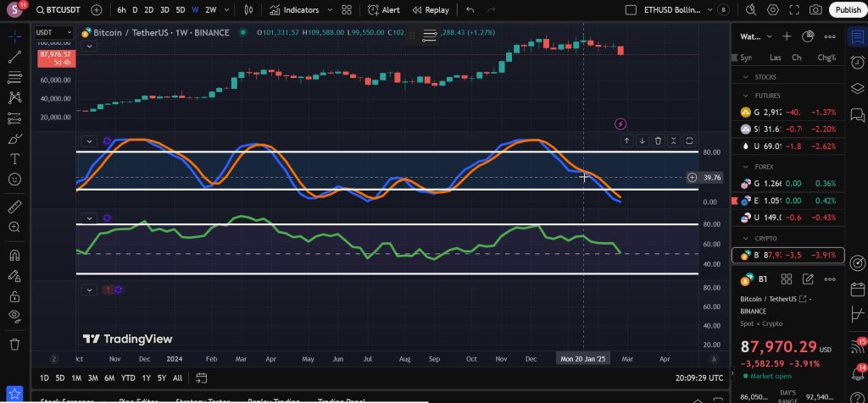Image resolution: width=868 pixels, height=403 pixels.
Task: Open the chart layout selector square
Action: point(631,10)
